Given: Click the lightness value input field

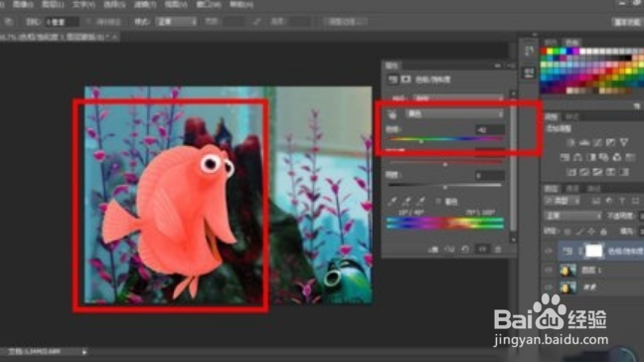Looking at the screenshot, I should click(490, 175).
